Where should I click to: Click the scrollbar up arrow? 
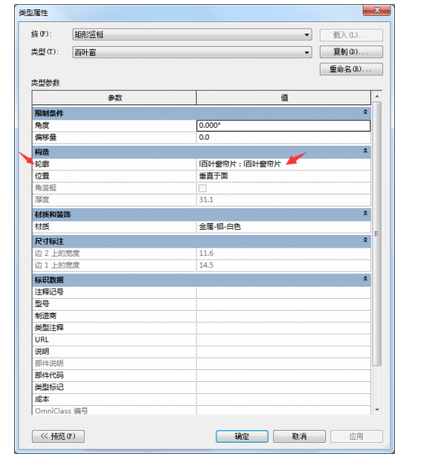click(377, 96)
